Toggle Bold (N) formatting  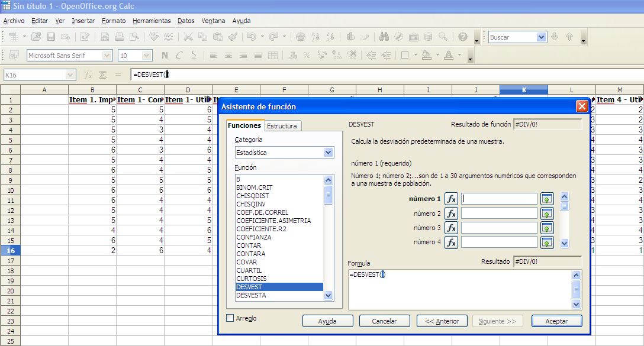165,56
